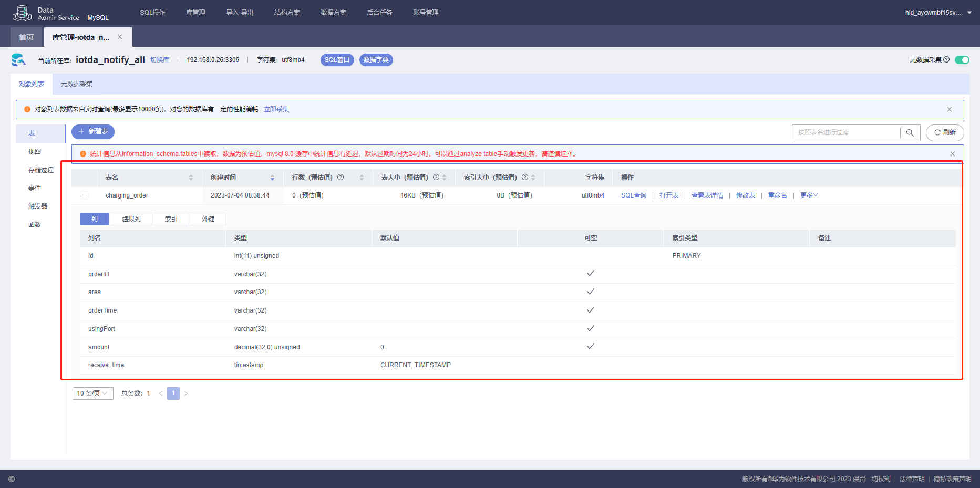Image resolution: width=980 pixels, height=488 pixels.
Task: Select the 索引 tab
Action: pyautogui.click(x=171, y=219)
